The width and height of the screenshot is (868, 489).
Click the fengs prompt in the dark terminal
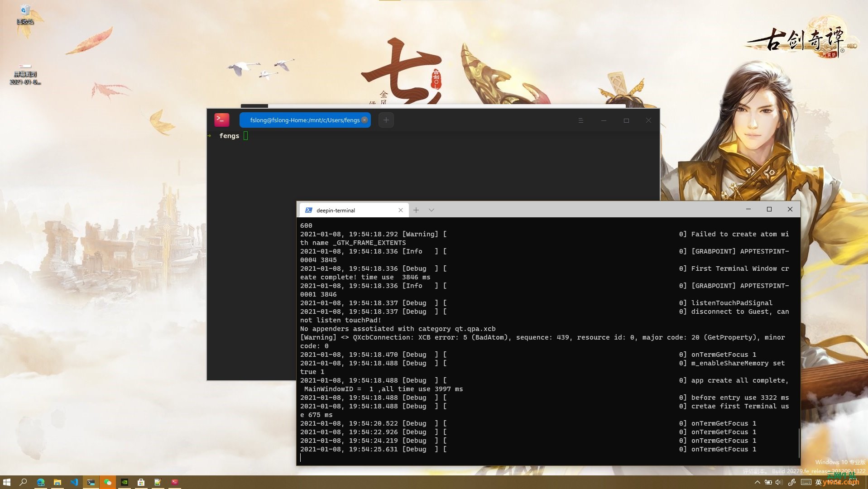[x=229, y=136]
